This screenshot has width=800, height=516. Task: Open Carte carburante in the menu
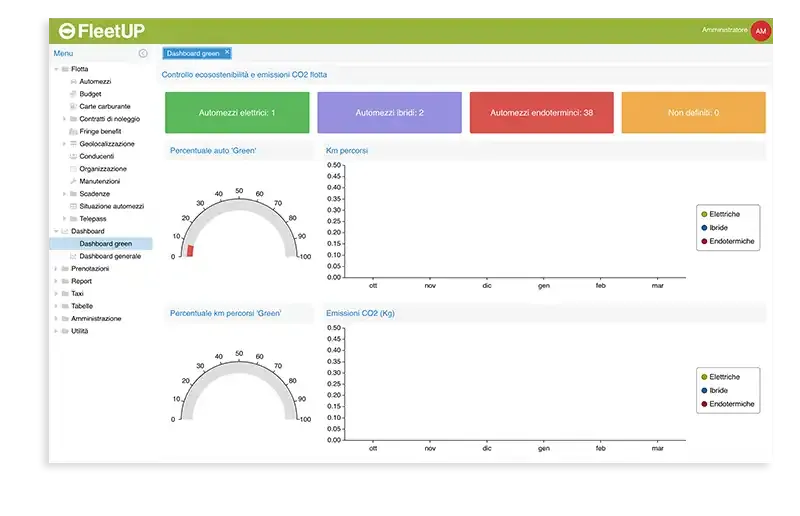coord(105,106)
